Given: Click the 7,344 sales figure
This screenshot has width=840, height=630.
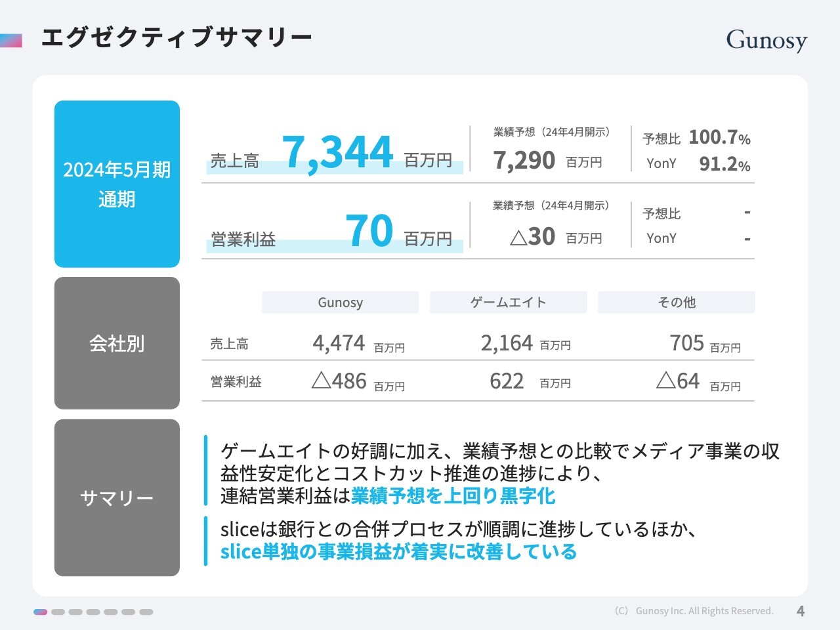Looking at the screenshot, I should coord(337,153).
